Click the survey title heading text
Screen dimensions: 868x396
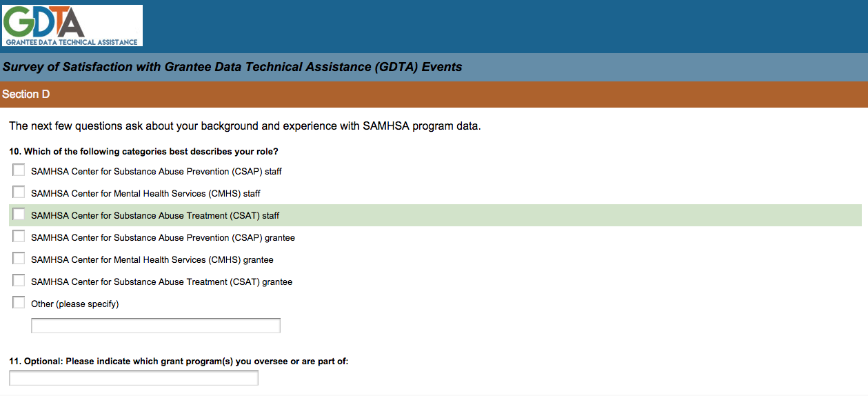[232, 67]
